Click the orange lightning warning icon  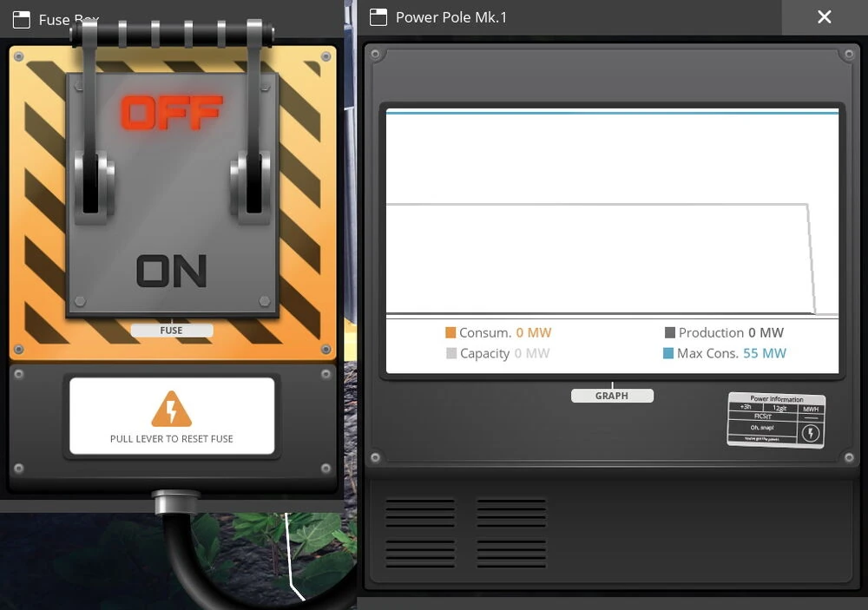click(x=172, y=409)
